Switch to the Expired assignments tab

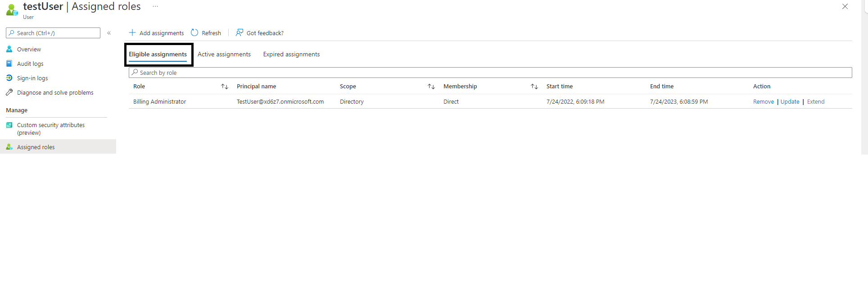[x=291, y=54]
